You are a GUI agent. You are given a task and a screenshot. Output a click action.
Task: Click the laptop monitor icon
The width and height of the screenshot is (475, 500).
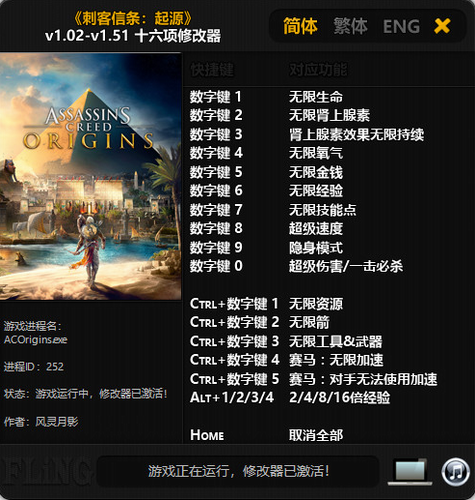click(410, 472)
